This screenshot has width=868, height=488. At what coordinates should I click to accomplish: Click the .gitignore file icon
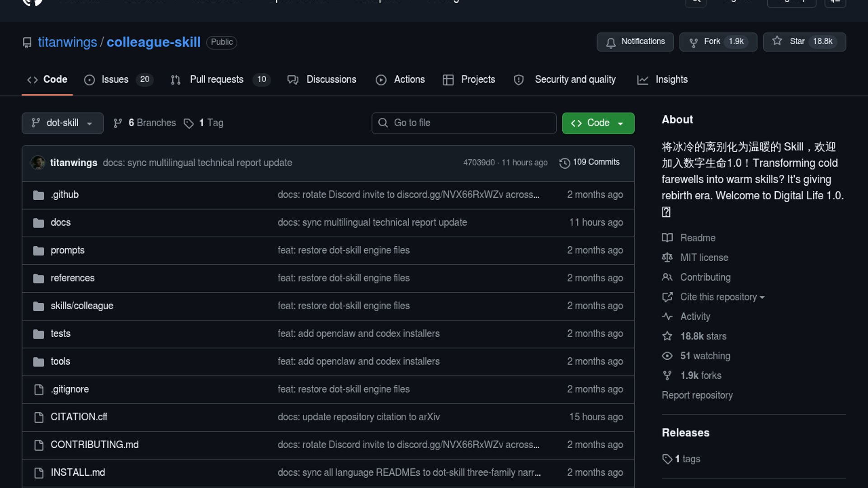coord(39,389)
